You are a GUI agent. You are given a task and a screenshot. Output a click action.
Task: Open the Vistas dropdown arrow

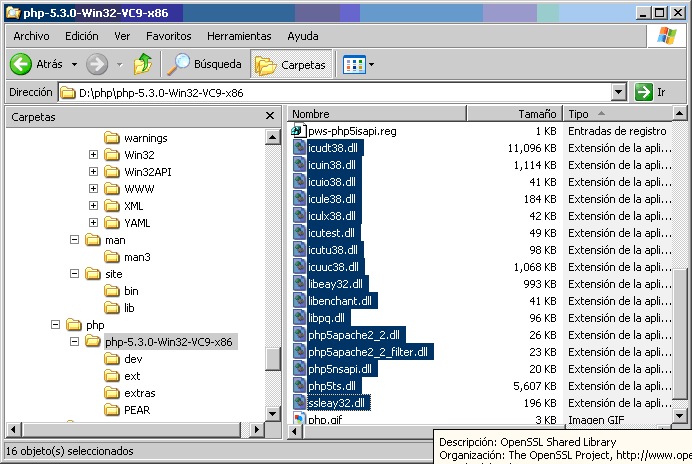[x=372, y=65]
